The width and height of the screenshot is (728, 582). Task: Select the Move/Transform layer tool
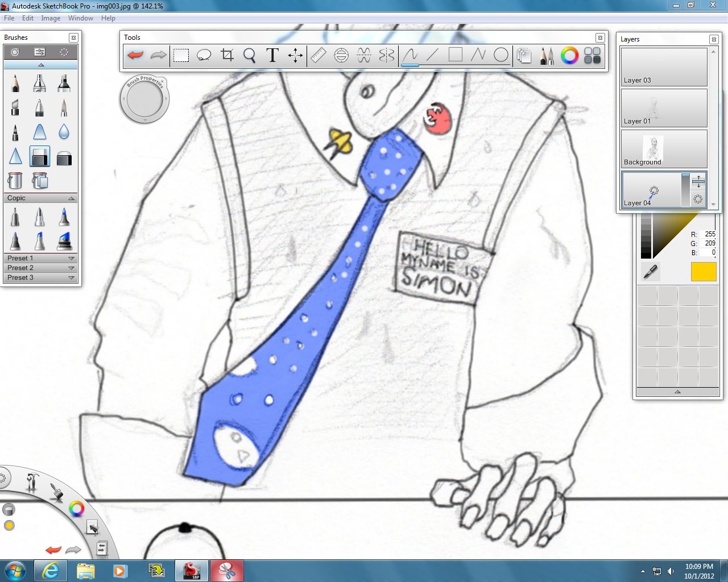295,55
